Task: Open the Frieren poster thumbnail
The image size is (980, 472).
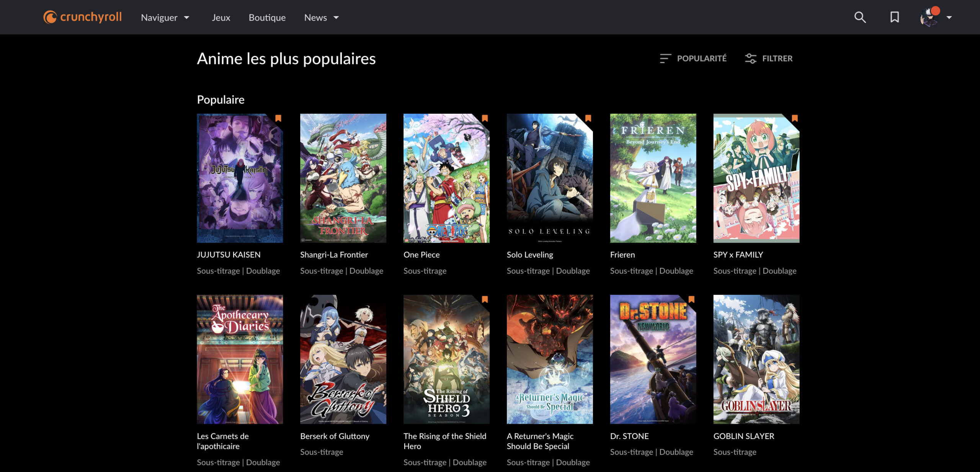Action: (x=653, y=178)
